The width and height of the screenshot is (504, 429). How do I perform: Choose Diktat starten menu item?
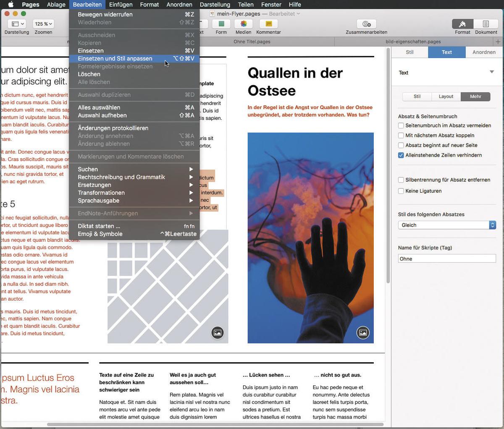(x=134, y=226)
